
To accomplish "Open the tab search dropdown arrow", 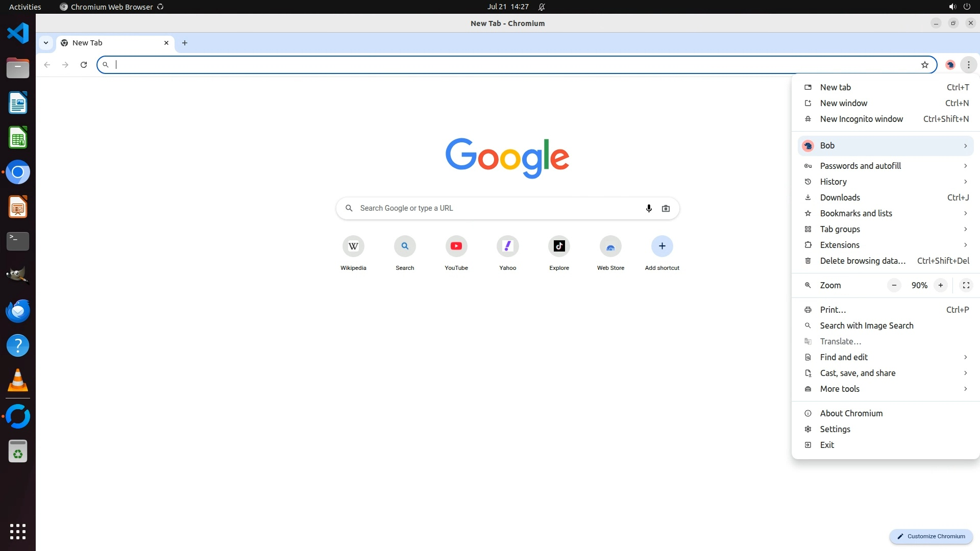I will click(46, 43).
